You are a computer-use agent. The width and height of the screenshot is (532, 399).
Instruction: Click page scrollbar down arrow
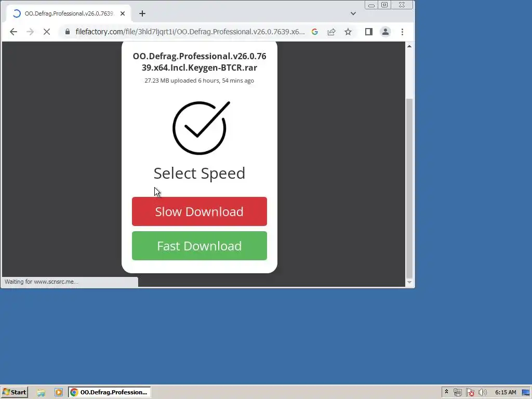tap(409, 282)
